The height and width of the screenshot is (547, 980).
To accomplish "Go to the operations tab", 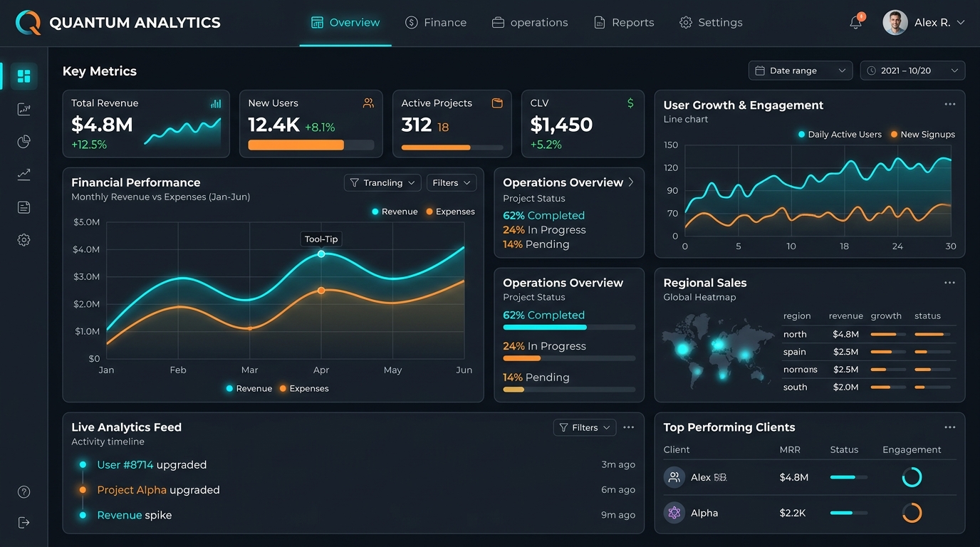I will (x=530, y=23).
